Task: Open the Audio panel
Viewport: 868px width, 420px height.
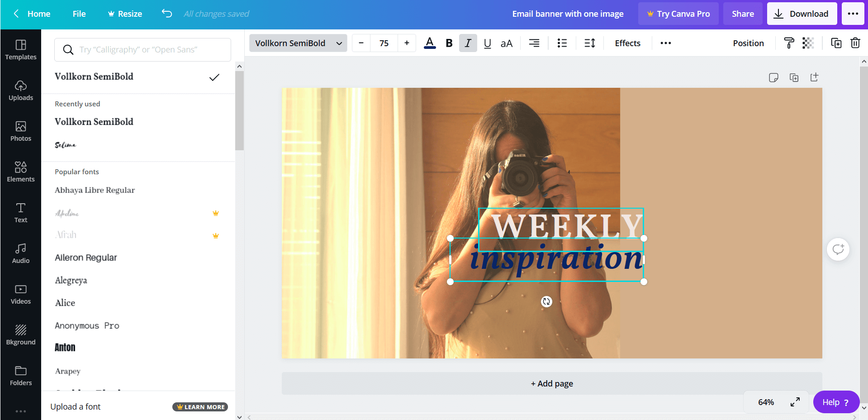Action: 21,253
